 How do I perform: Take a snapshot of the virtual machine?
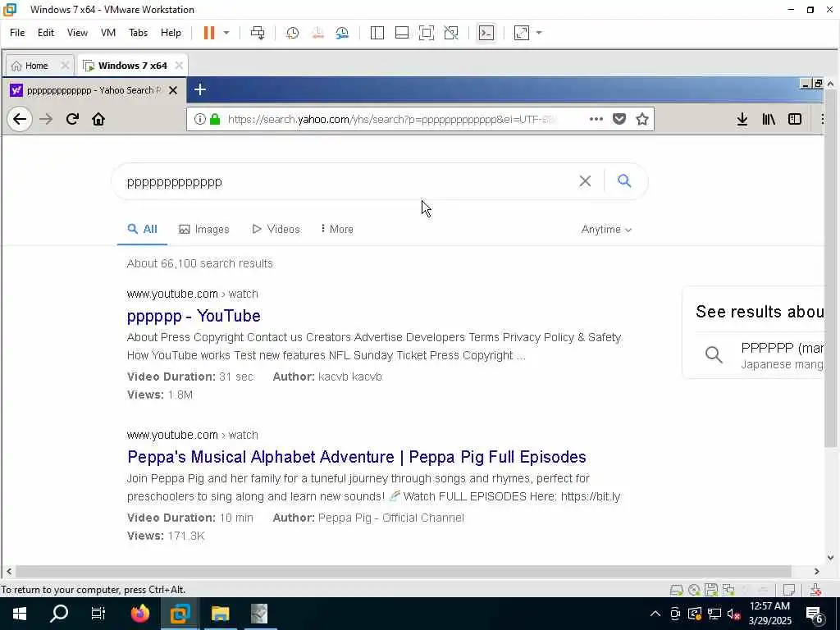[293, 33]
